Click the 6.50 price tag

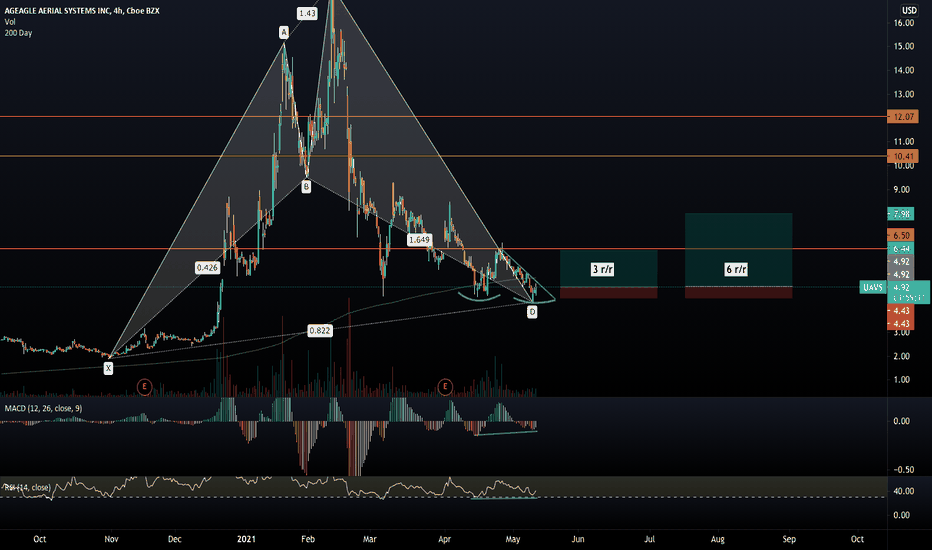[x=901, y=235]
